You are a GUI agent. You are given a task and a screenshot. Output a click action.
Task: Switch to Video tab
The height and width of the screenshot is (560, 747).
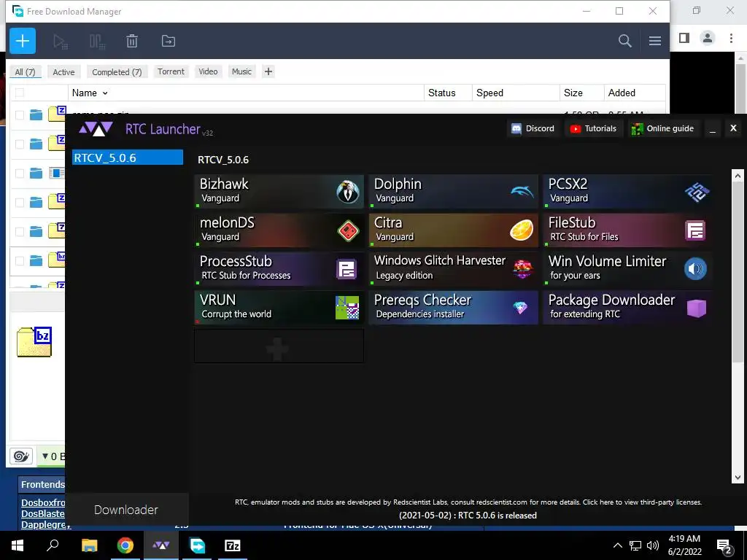208,71
